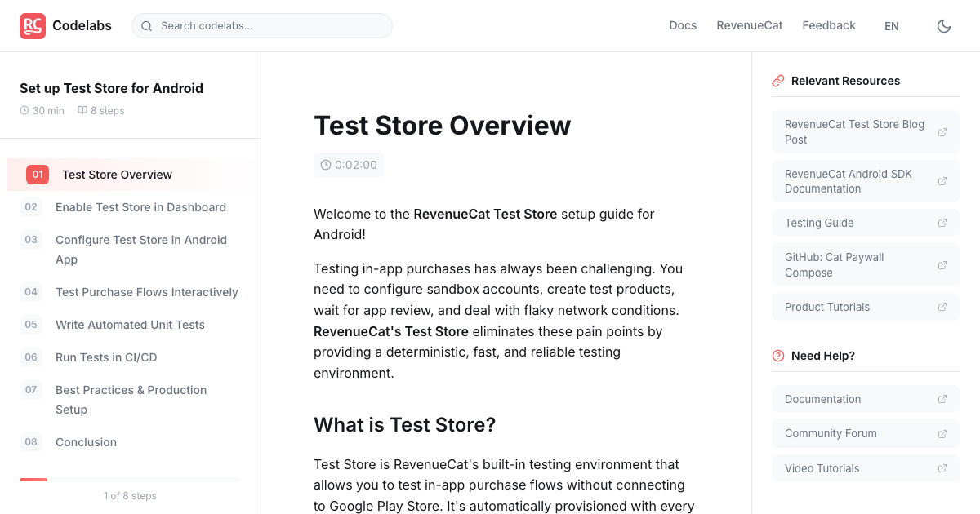This screenshot has height=514, width=980.
Task: Open the EN language selector
Action: click(892, 26)
